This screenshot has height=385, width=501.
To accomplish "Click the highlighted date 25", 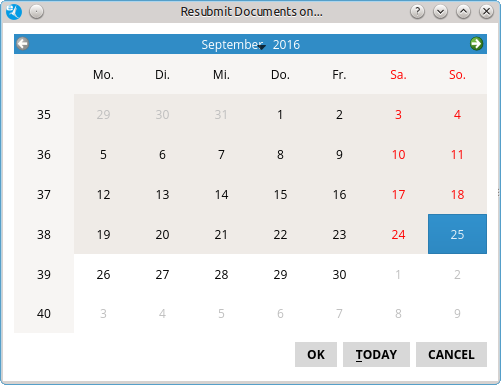I will pyautogui.click(x=457, y=234).
